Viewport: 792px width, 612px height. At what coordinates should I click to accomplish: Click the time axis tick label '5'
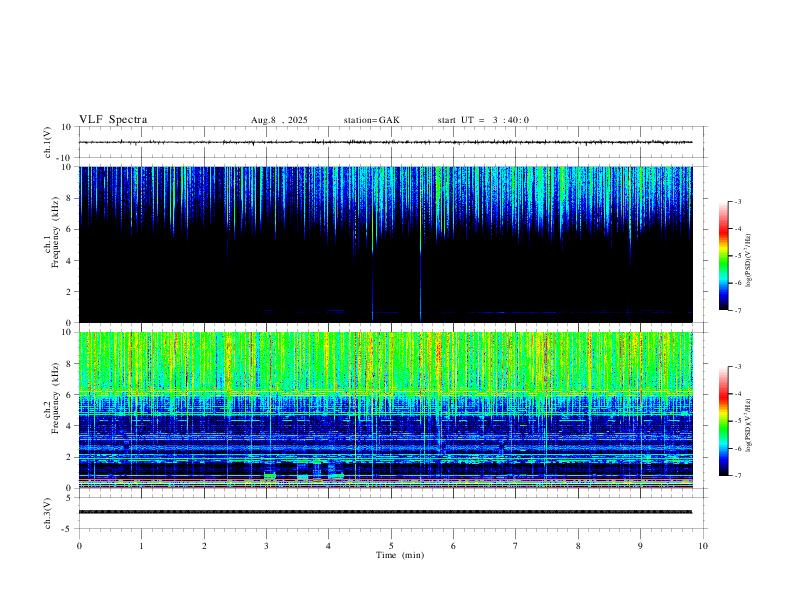tap(391, 546)
